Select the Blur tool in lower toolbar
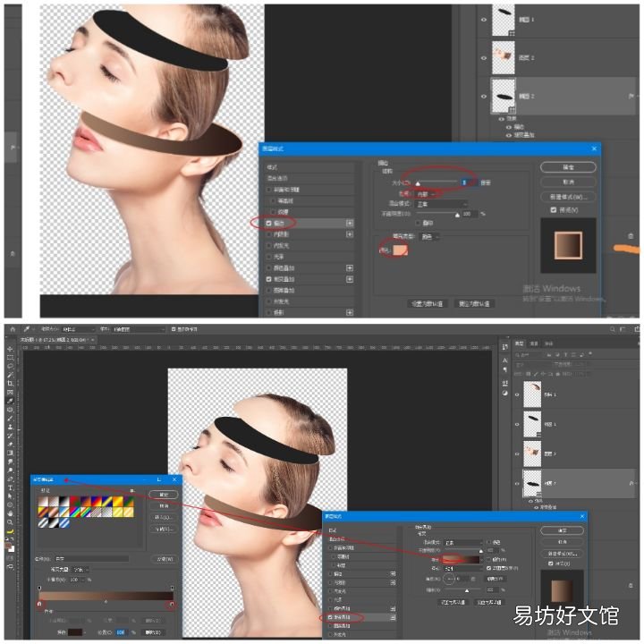644x644 pixels. (10, 462)
